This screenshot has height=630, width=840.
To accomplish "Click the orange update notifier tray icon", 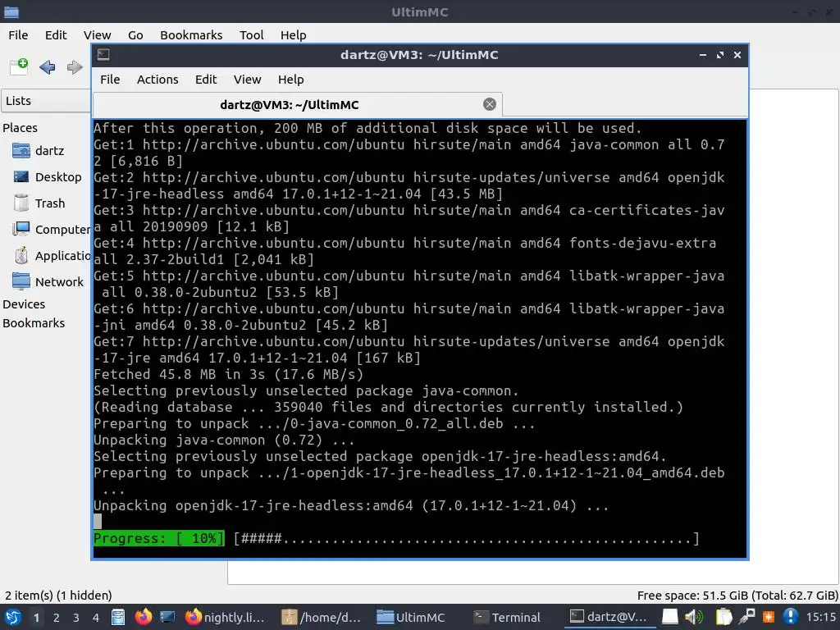I will click(768, 617).
